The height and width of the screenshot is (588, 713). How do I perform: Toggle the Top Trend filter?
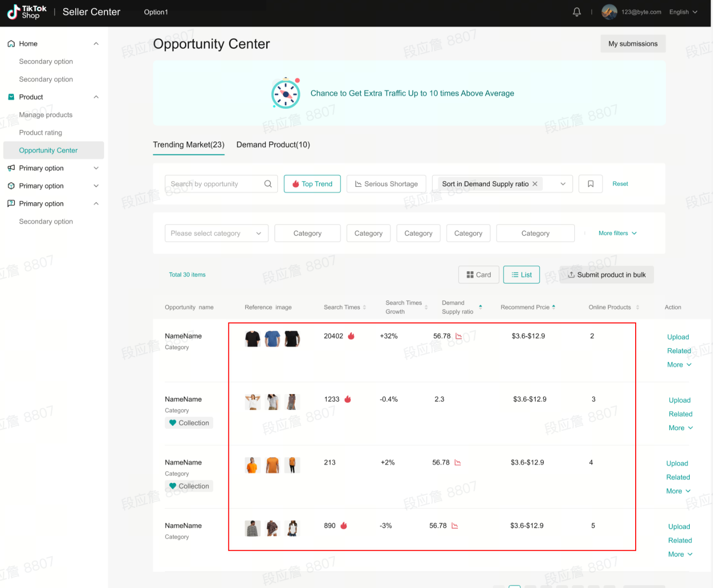pyautogui.click(x=312, y=184)
